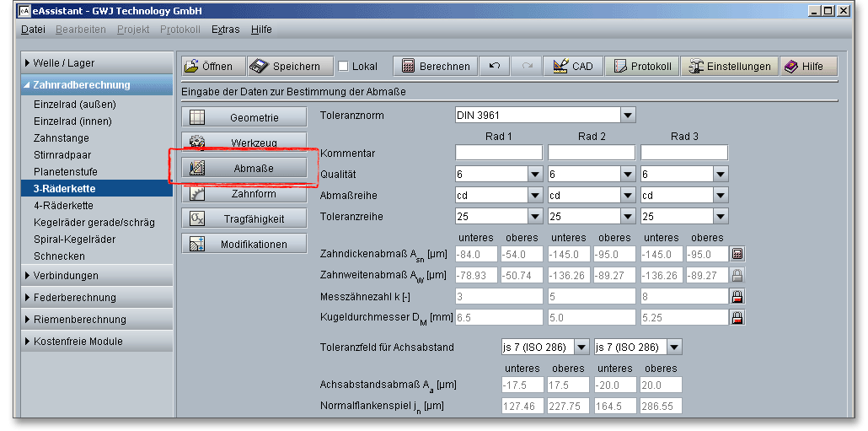Expand the Verbindungen sidebar section

(x=66, y=276)
